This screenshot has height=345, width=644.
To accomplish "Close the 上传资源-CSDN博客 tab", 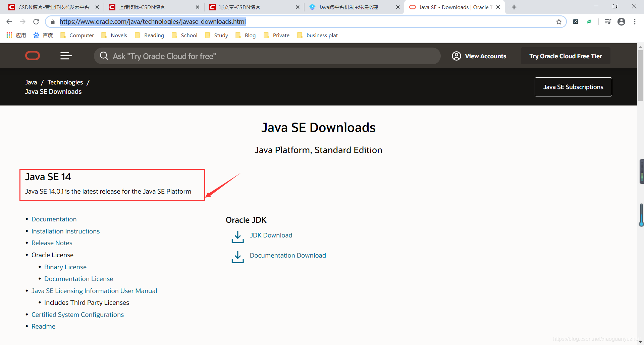I will (197, 7).
